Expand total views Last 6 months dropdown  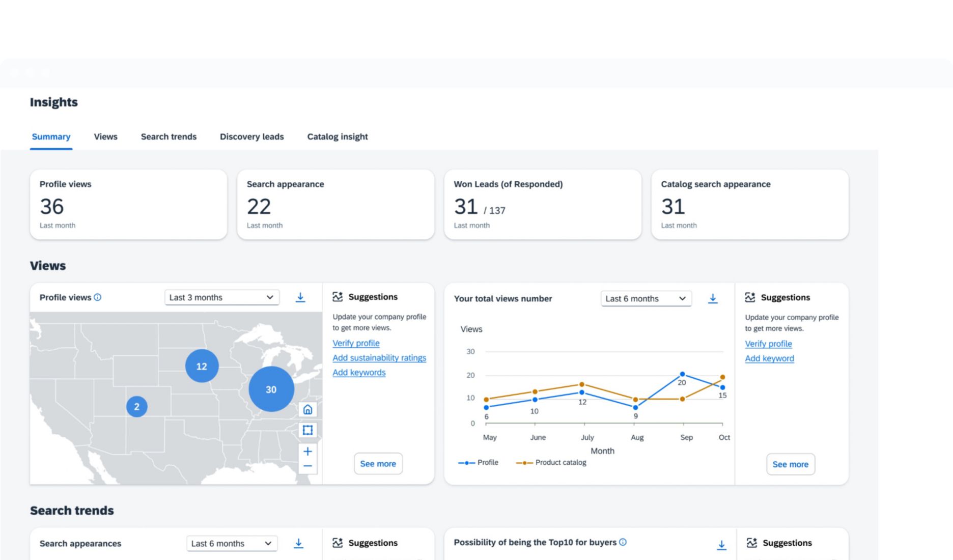click(x=646, y=299)
